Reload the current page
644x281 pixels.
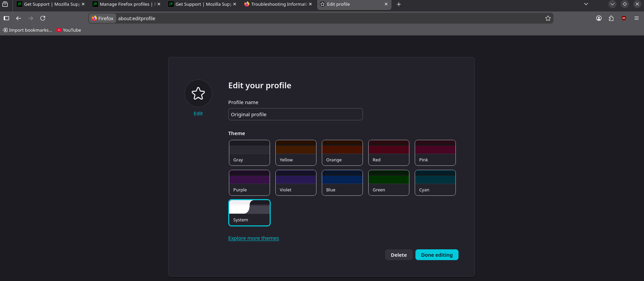[x=43, y=18]
